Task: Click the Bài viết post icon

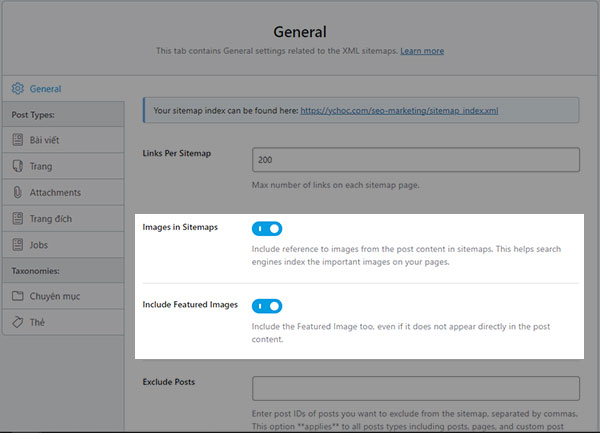Action: pos(18,140)
